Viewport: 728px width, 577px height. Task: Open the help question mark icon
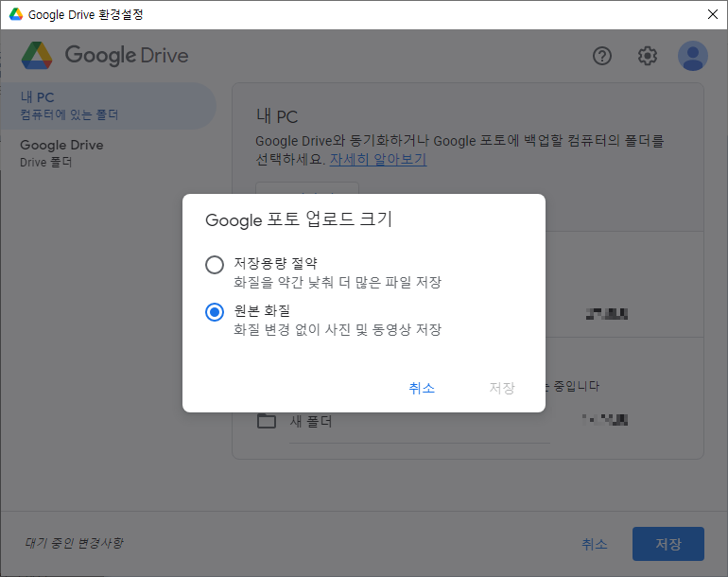tap(602, 56)
